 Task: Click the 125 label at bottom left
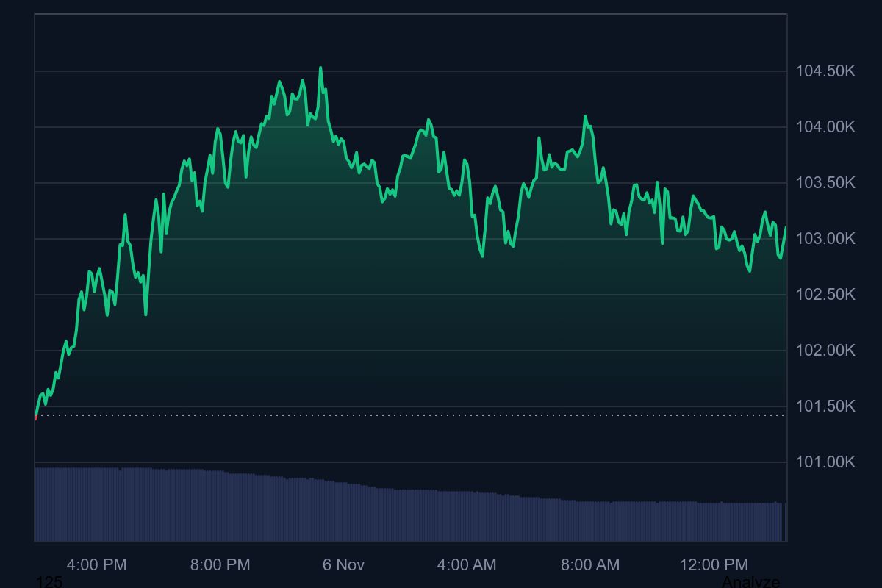(49, 582)
